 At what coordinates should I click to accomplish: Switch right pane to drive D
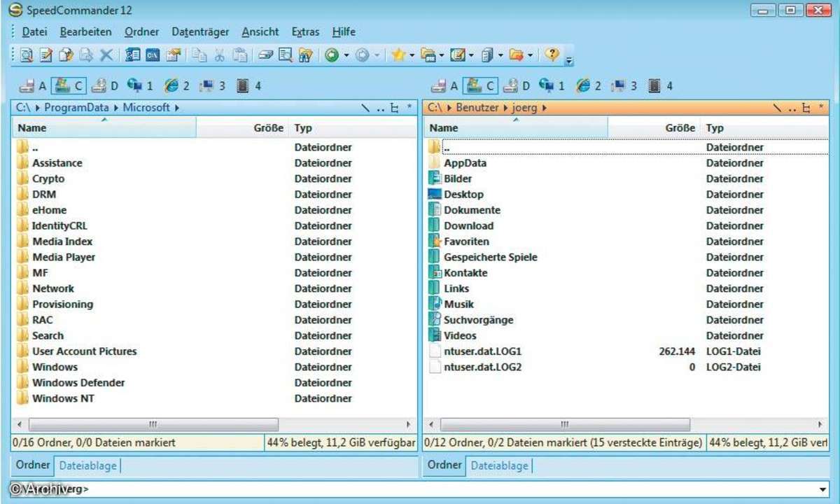click(517, 86)
